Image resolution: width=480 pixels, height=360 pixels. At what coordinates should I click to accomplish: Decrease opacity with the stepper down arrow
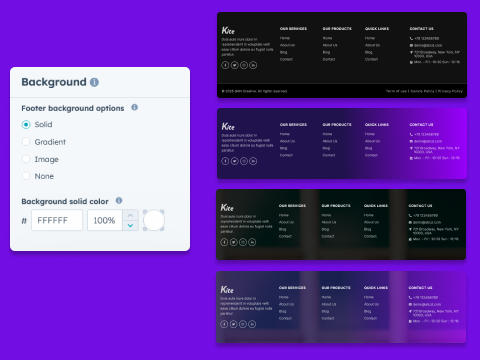point(130,225)
